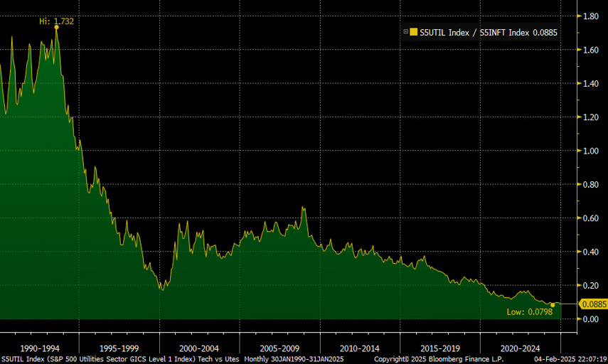Click the 1995-1999 x-axis label
Image resolution: width=608 pixels, height=364 pixels.
click(x=119, y=348)
